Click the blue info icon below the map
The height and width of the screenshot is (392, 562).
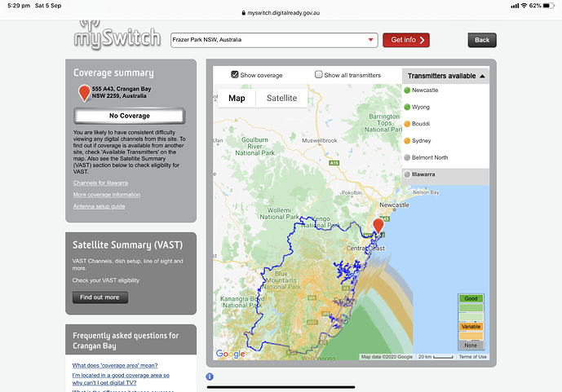pos(210,377)
